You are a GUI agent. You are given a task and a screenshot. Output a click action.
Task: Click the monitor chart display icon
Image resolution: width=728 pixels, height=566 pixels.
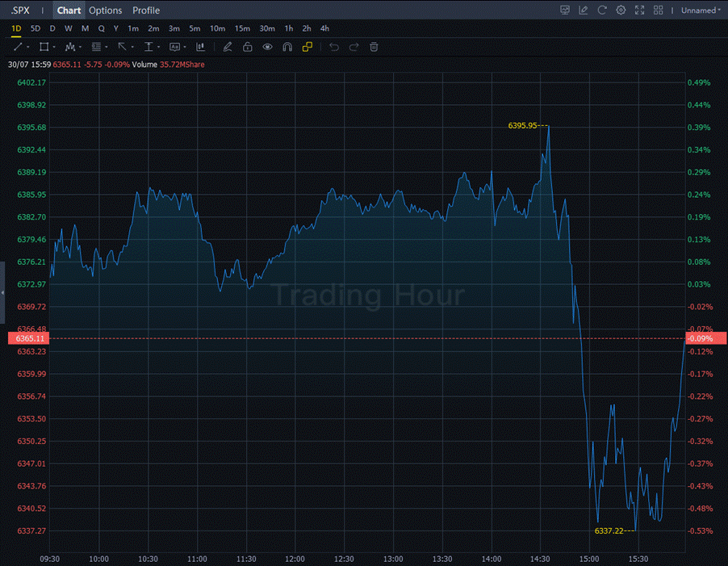(565, 10)
